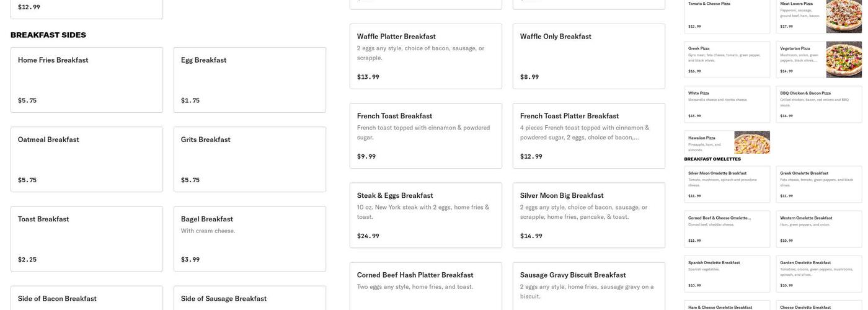Select the Hawaiian Pizza picture
Viewport: 868px width, 310px height.
pos(751,142)
